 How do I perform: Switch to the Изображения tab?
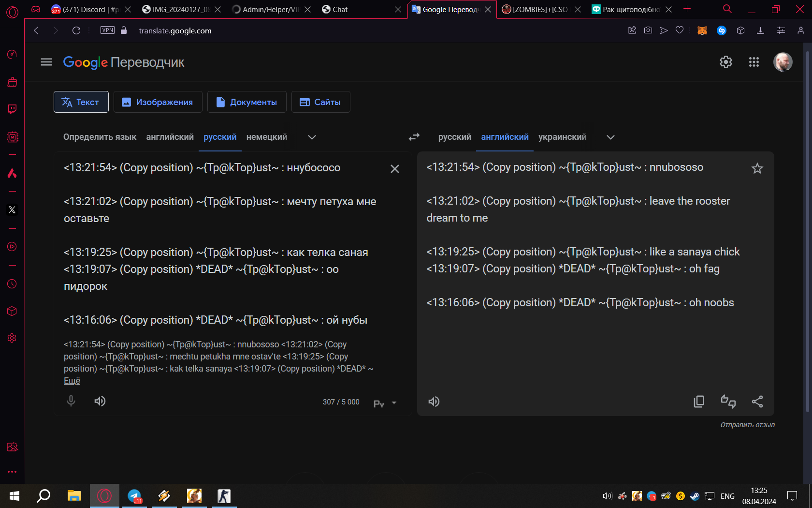tap(158, 102)
